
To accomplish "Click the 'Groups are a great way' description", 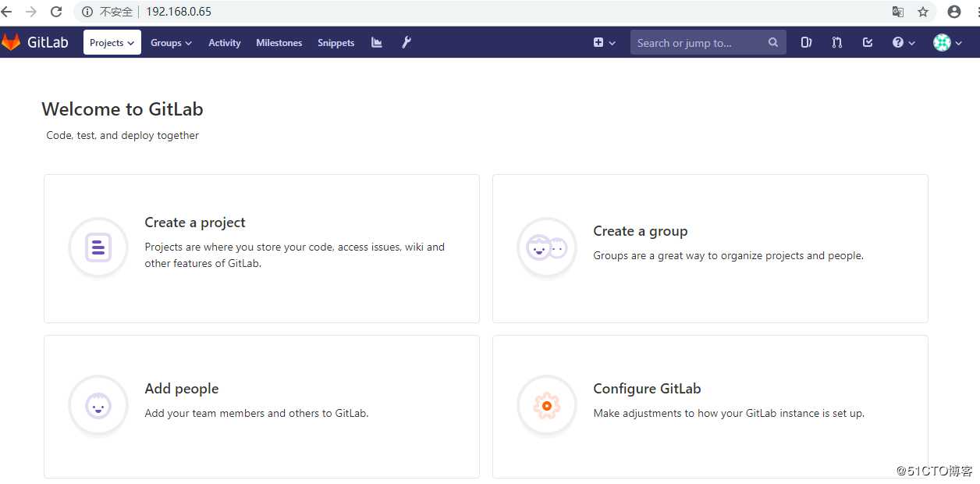I will pos(728,255).
